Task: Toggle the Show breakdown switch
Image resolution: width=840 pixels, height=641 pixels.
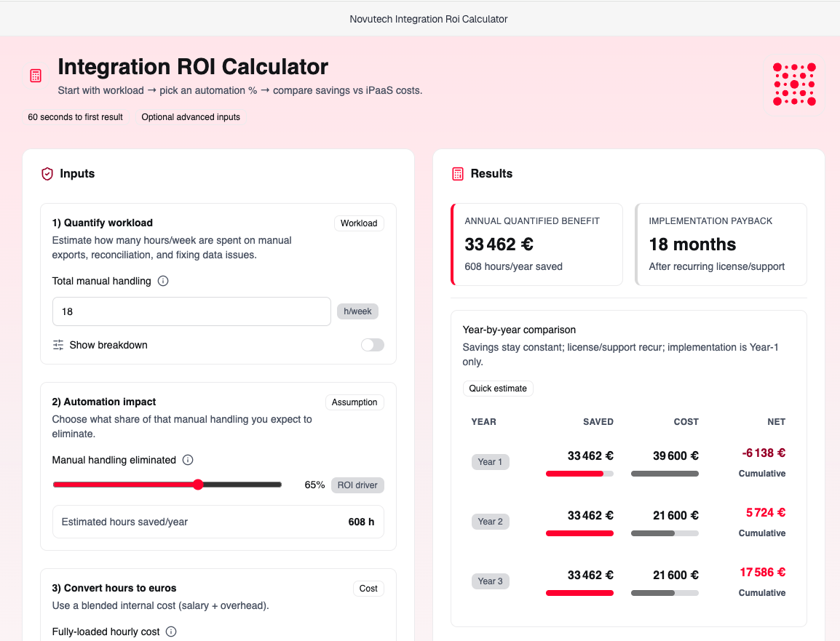Action: (372, 345)
